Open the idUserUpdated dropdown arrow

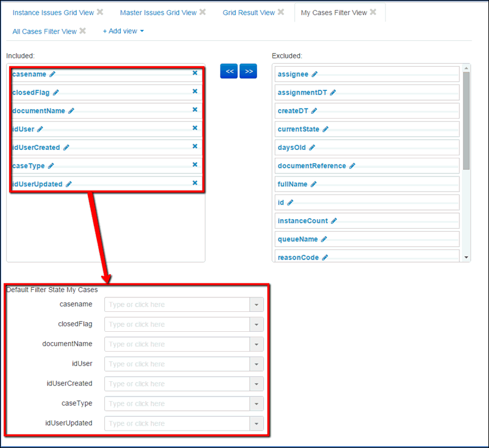pyautogui.click(x=257, y=423)
